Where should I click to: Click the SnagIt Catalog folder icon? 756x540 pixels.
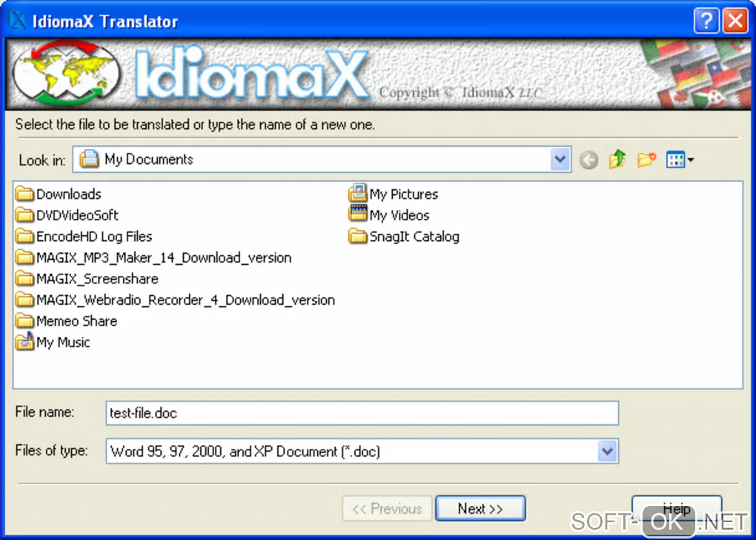[358, 237]
